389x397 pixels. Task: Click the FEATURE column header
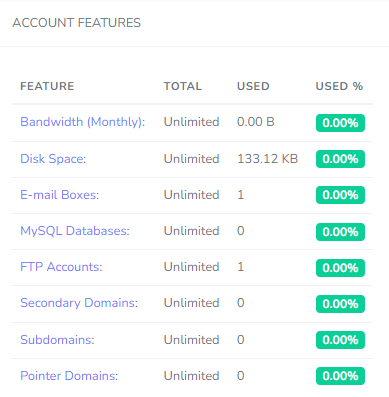tap(47, 86)
